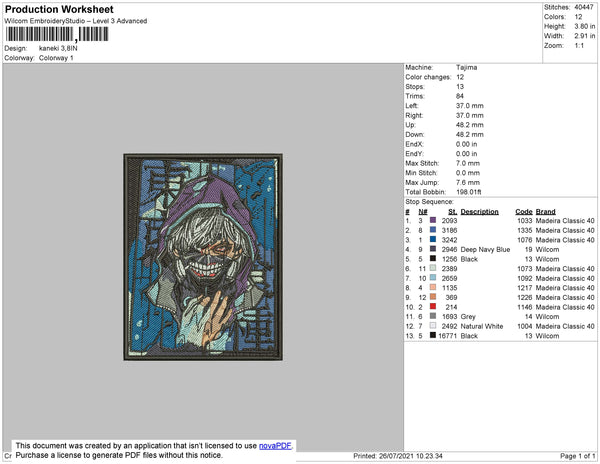Click the 'Code' column header
The image size is (600, 464).
524,212
